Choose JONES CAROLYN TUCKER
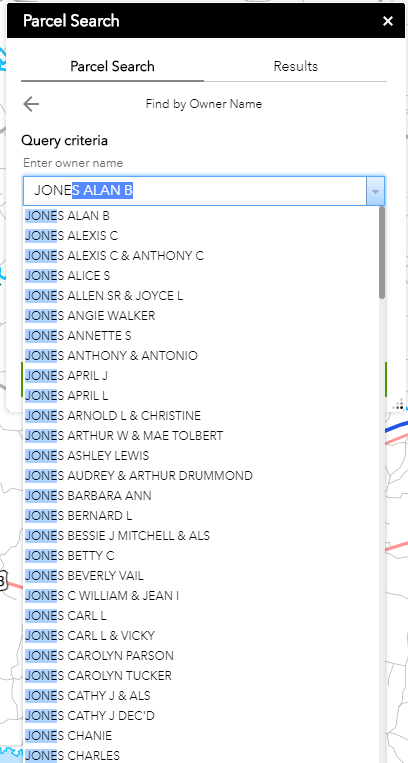The image size is (408, 763). coord(201,675)
